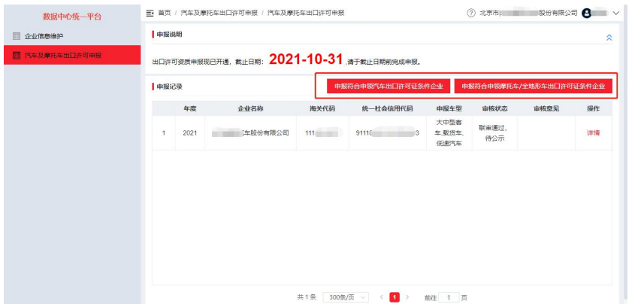Click the next page arrow

coord(407,297)
